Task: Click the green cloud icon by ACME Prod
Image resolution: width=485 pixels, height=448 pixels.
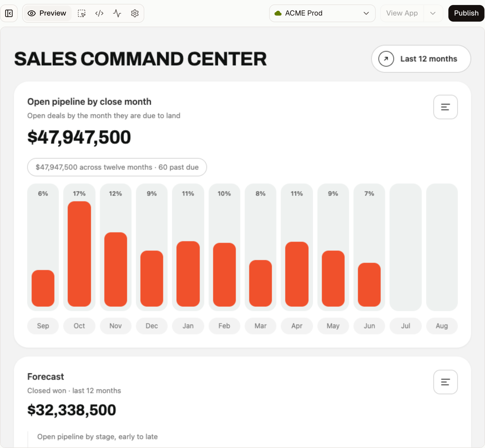Action: [x=278, y=13]
